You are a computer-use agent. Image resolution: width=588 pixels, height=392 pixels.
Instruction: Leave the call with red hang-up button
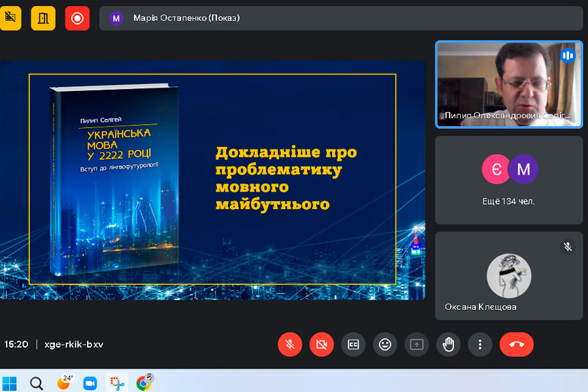516,344
